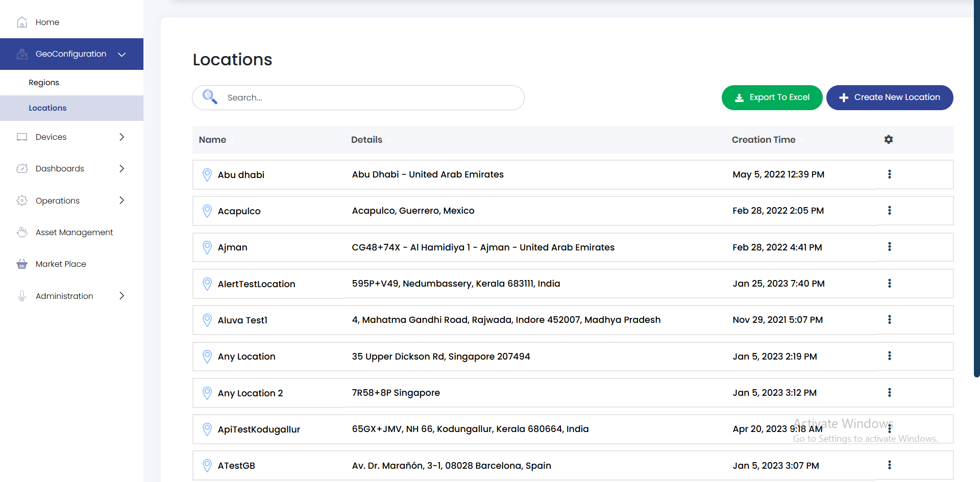This screenshot has height=482, width=980.
Task: Open kebab menu for Any Location 2
Action: point(889,393)
